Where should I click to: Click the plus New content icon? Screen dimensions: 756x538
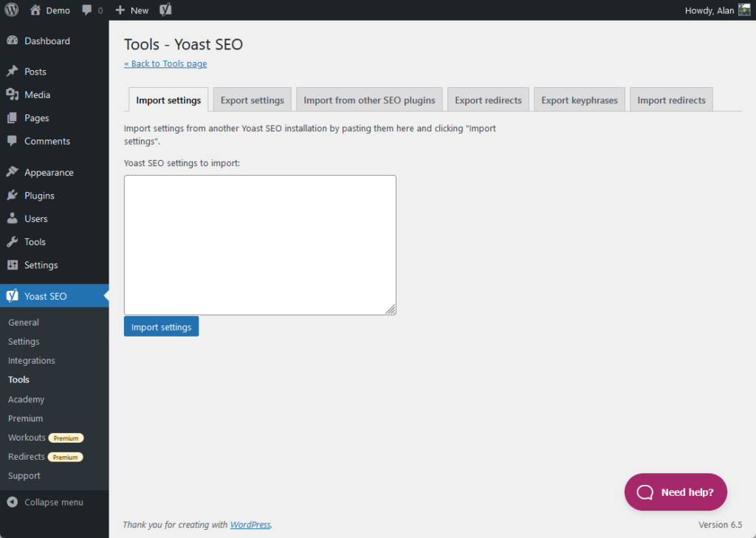pyautogui.click(x=120, y=10)
